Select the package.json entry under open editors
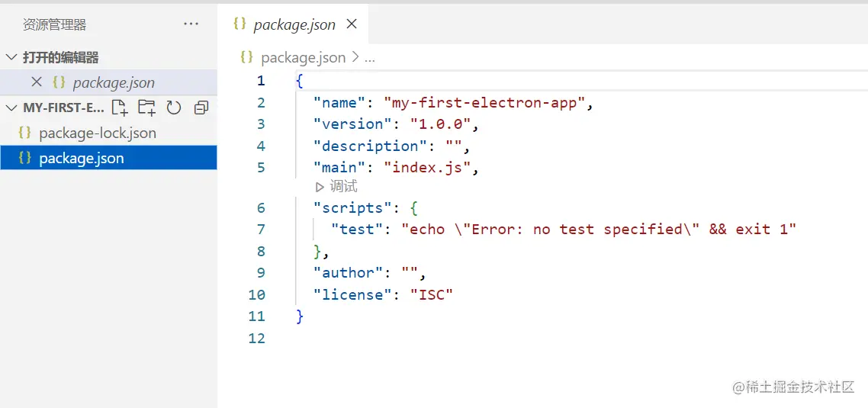 tap(113, 82)
